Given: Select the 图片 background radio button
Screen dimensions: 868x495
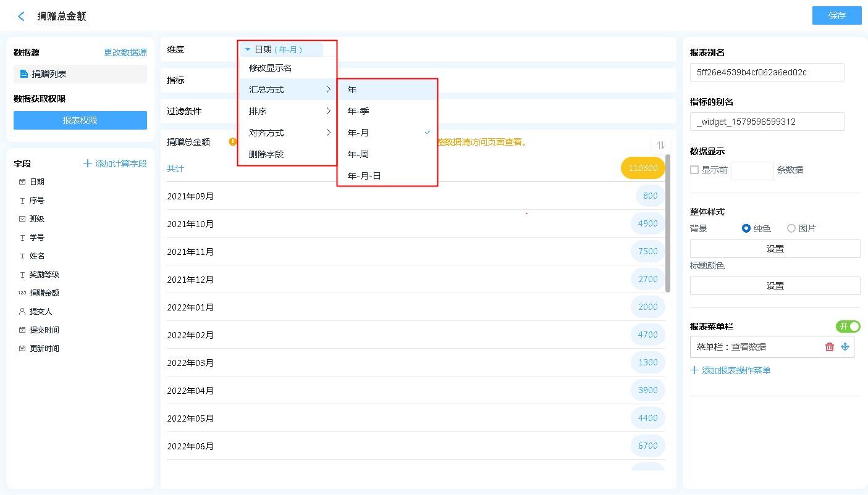Looking at the screenshot, I should click(791, 228).
